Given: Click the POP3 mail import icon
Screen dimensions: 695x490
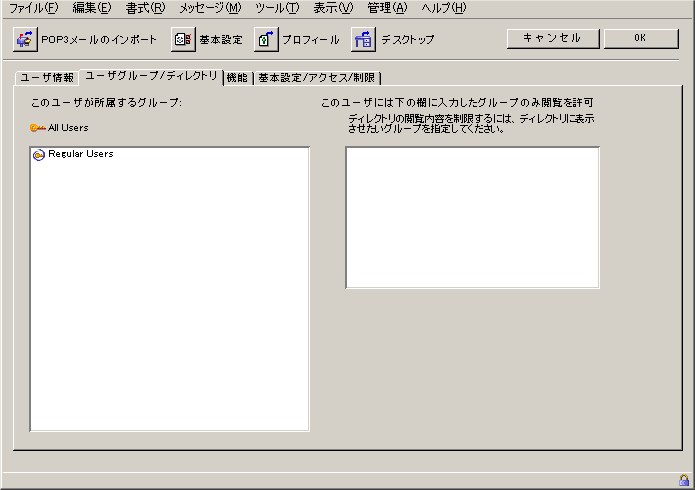Looking at the screenshot, I should pyautogui.click(x=25, y=40).
